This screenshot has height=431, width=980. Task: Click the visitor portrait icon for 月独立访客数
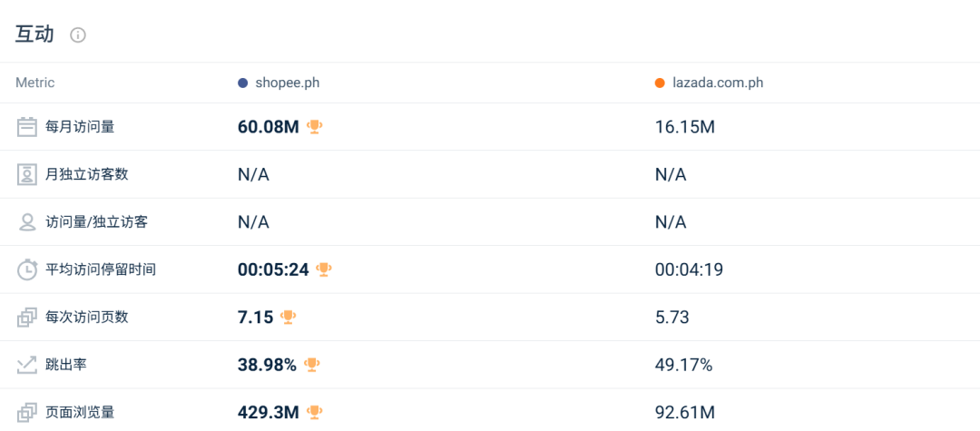(27, 174)
